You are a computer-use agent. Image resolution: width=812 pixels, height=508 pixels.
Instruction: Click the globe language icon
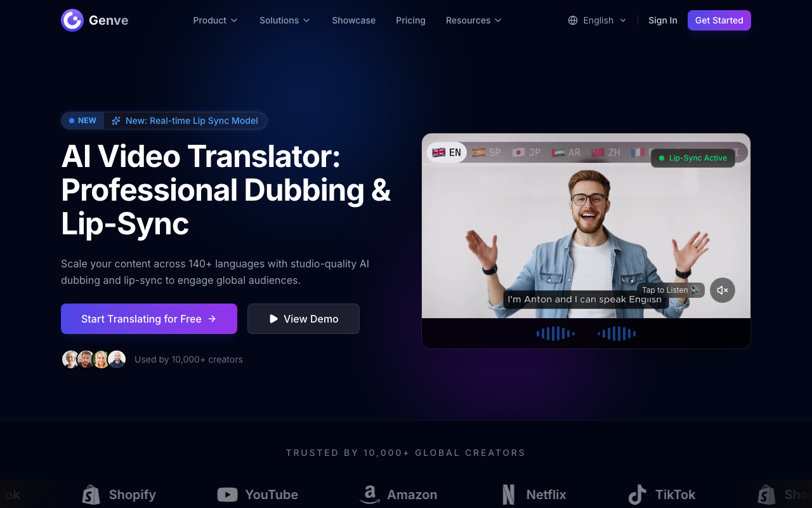click(573, 20)
